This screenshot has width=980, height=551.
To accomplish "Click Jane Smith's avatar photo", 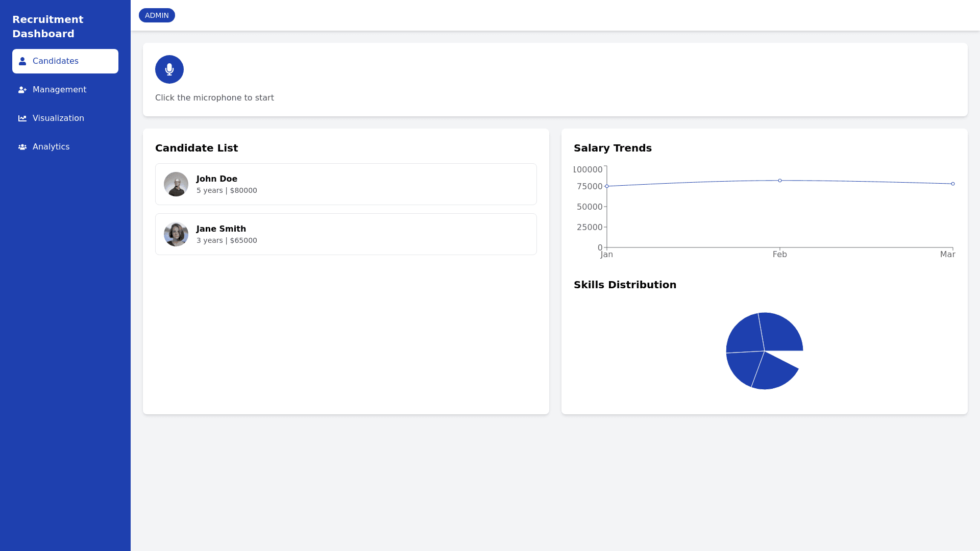I will 176,234.
